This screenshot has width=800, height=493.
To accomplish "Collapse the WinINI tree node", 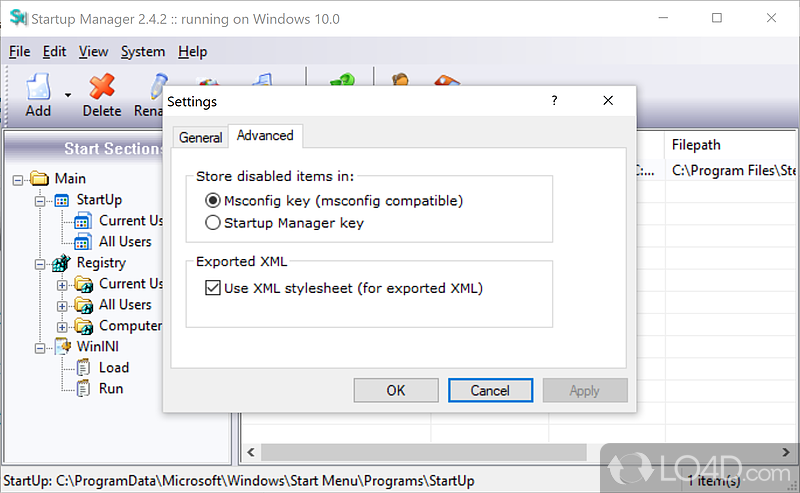I will click(x=40, y=347).
